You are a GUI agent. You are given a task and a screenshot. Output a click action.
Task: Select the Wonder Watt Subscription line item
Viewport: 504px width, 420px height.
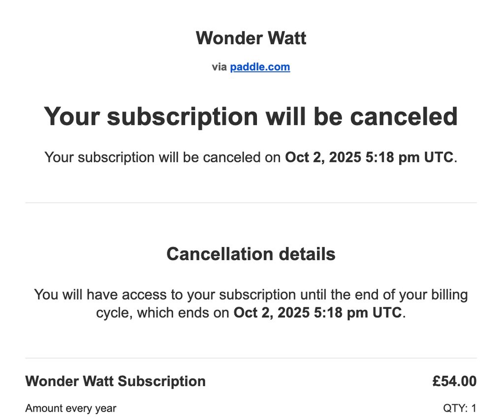pyautogui.click(x=115, y=381)
